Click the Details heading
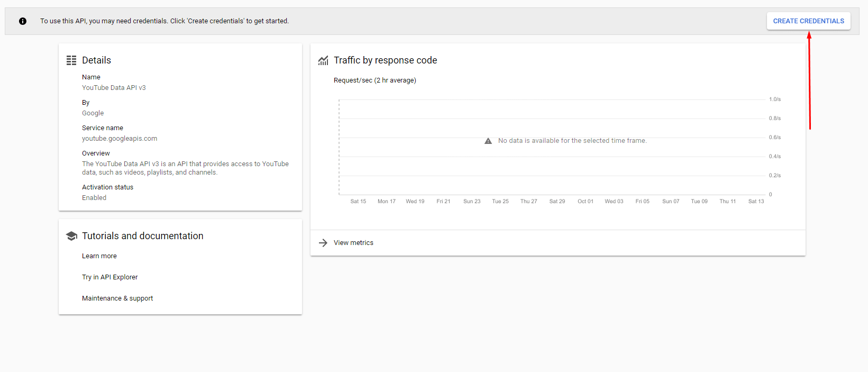The width and height of the screenshot is (868, 372). point(96,60)
